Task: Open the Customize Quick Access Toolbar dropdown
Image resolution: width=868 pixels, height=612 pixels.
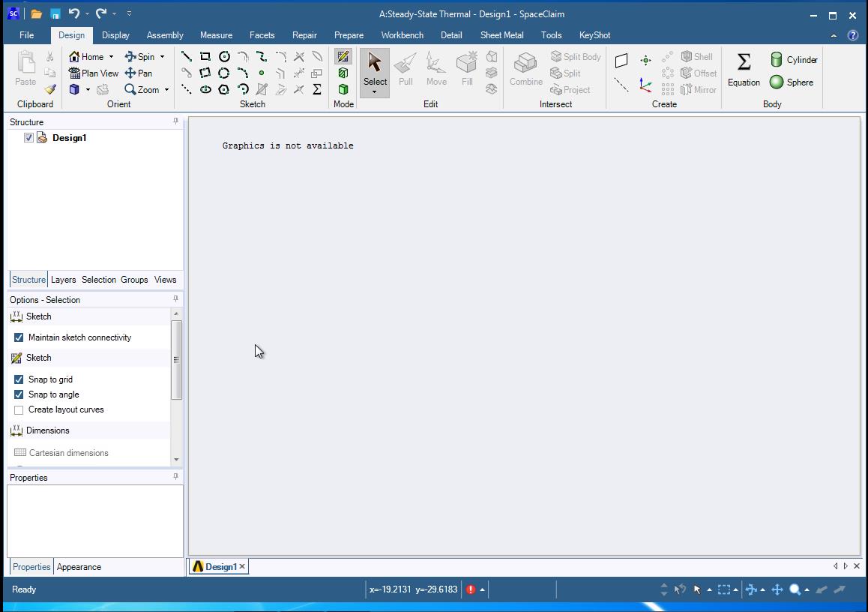Action: (129, 13)
